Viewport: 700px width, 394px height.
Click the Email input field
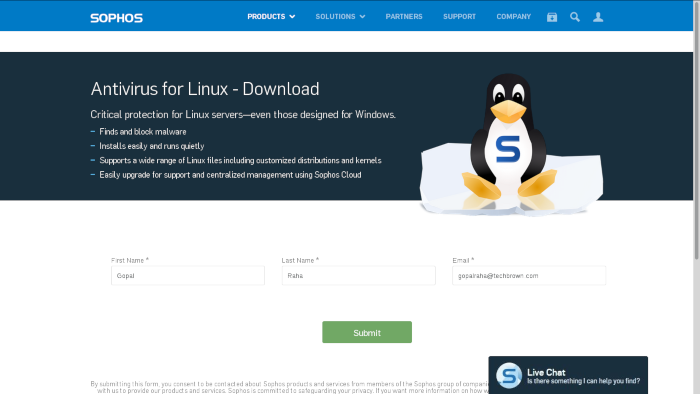tap(529, 275)
